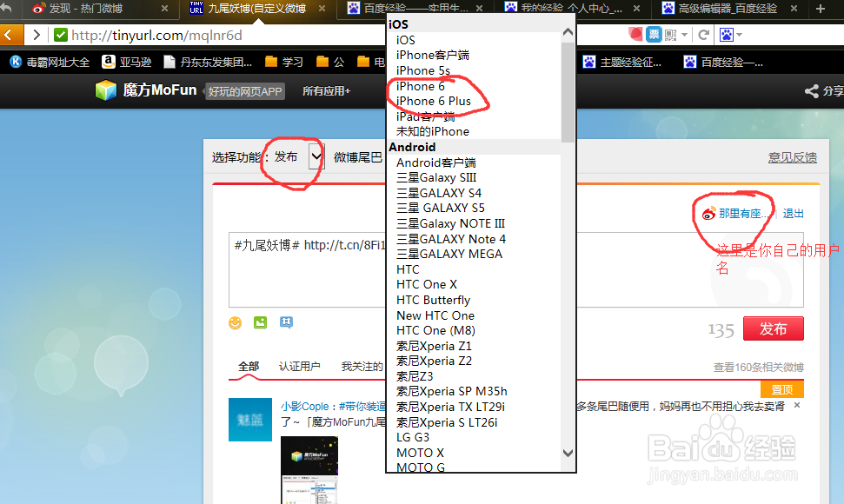Click scroll-up arrow of tail list
The height and width of the screenshot is (504, 844).
point(568,32)
